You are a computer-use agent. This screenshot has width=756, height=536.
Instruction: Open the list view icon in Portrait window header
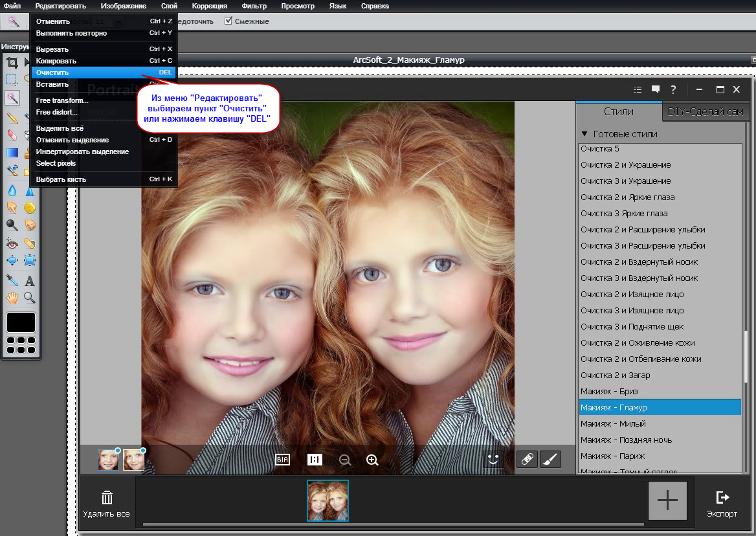tap(638, 89)
